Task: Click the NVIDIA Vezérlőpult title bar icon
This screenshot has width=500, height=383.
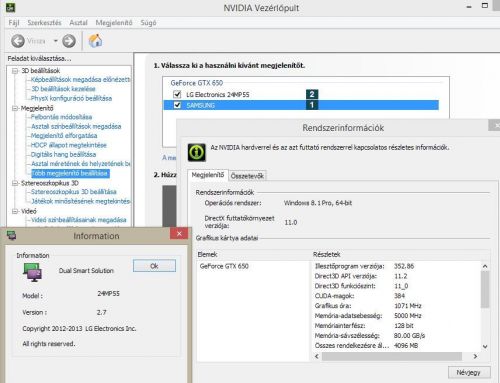Action: [10, 7]
